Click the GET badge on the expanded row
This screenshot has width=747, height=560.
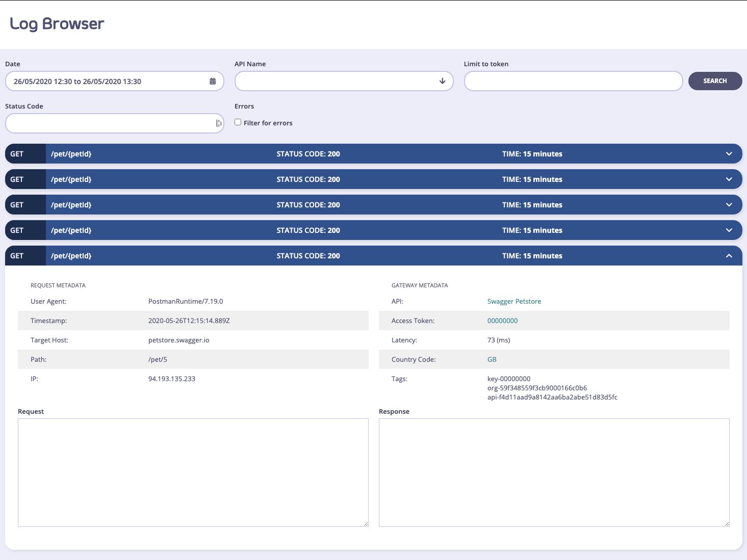tap(17, 255)
